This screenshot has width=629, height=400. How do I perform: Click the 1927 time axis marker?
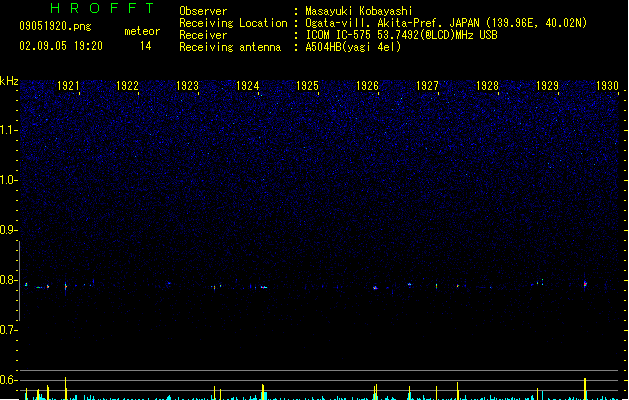point(428,86)
